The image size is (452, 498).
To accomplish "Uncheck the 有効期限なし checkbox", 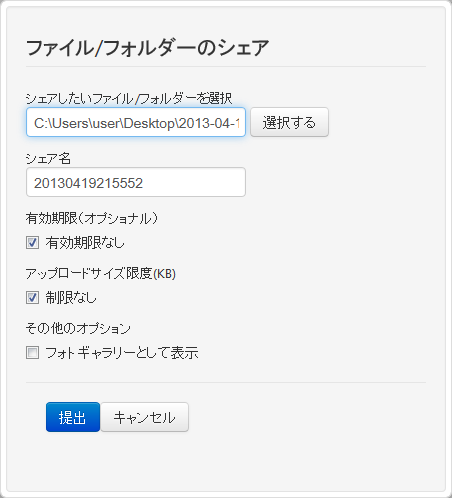I will coord(32,243).
